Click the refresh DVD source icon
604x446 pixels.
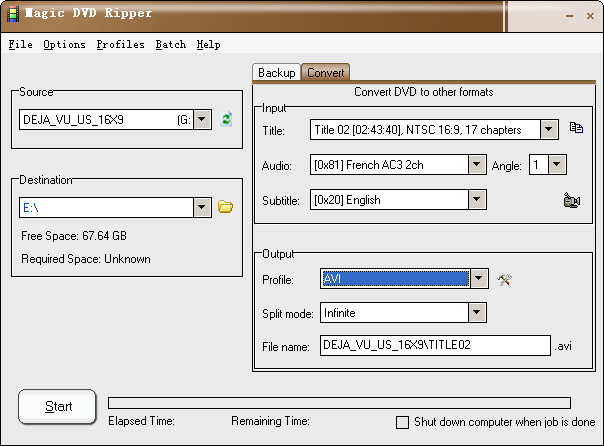point(227,120)
